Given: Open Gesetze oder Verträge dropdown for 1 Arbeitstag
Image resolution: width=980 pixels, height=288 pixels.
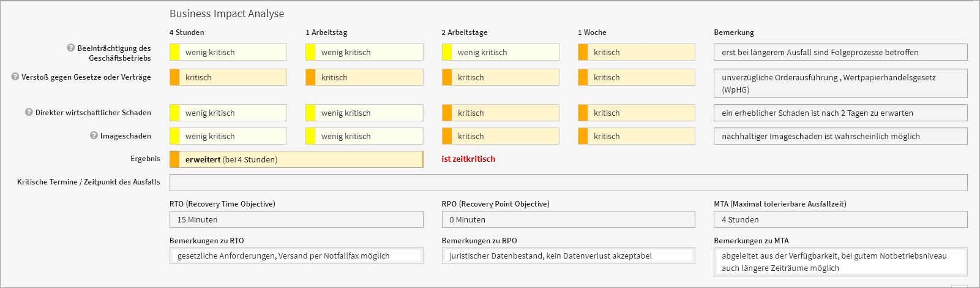Looking at the screenshot, I should tap(369, 78).
